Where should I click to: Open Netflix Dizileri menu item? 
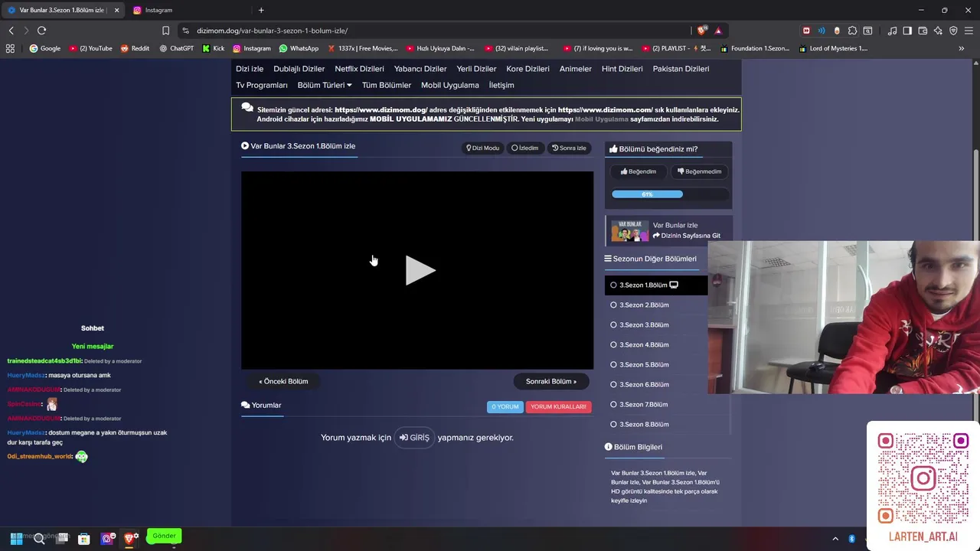(x=359, y=69)
